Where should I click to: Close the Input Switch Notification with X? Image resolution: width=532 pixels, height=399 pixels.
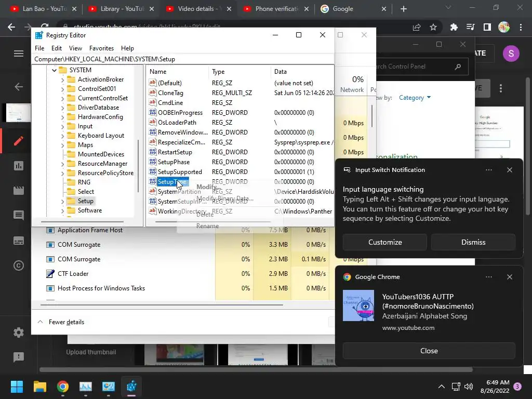tap(510, 170)
